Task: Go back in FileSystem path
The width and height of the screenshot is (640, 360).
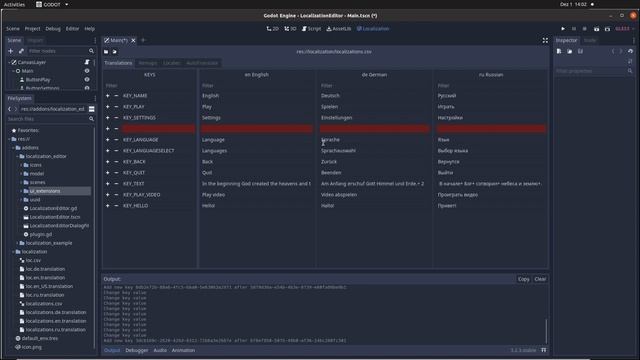Action: pos(9,109)
